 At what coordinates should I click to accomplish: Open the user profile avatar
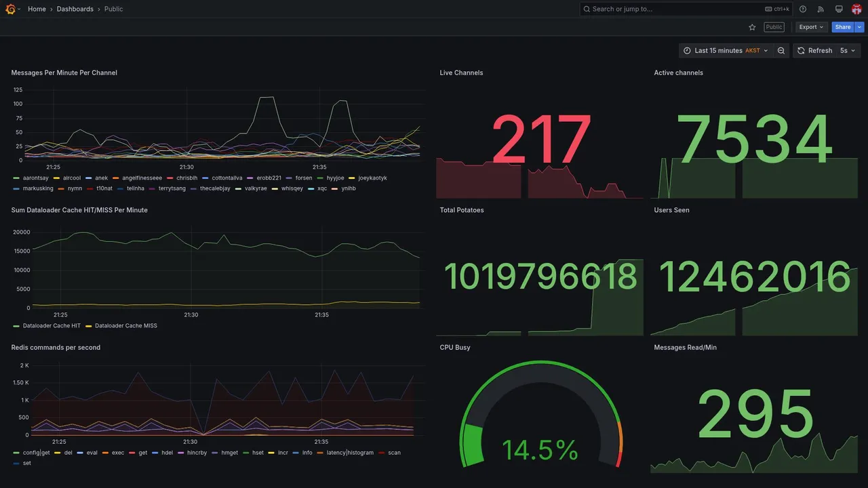tap(856, 9)
